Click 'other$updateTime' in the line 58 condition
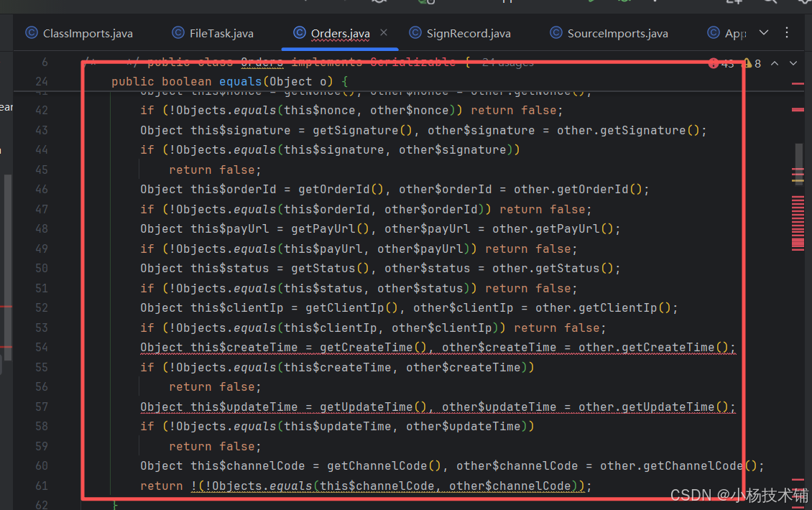 (x=463, y=427)
